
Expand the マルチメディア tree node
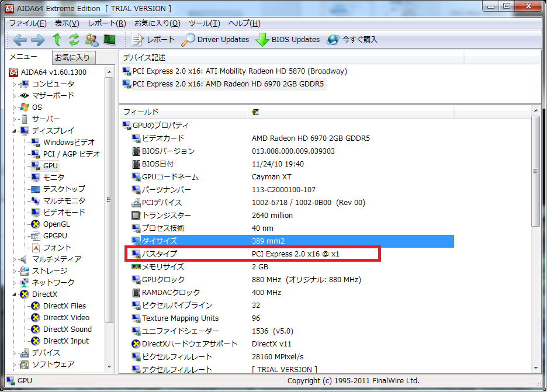(14, 260)
